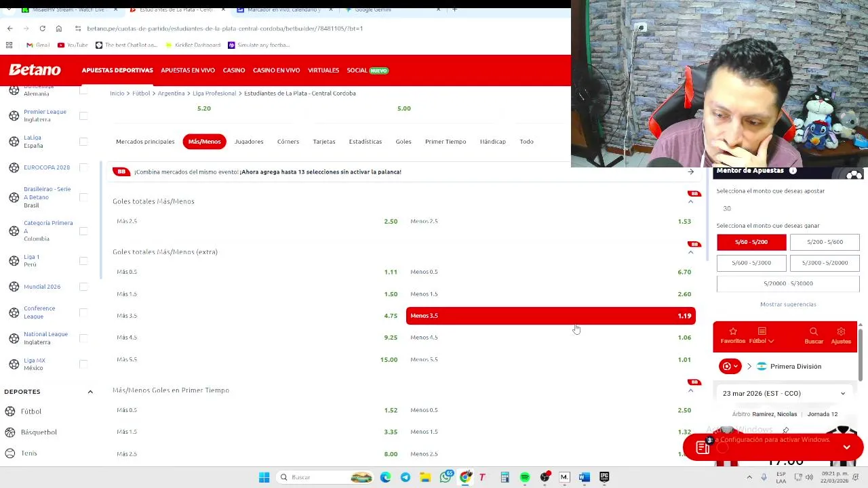
Task: Switch to Primer Tiempo tab
Action: pyautogui.click(x=446, y=142)
